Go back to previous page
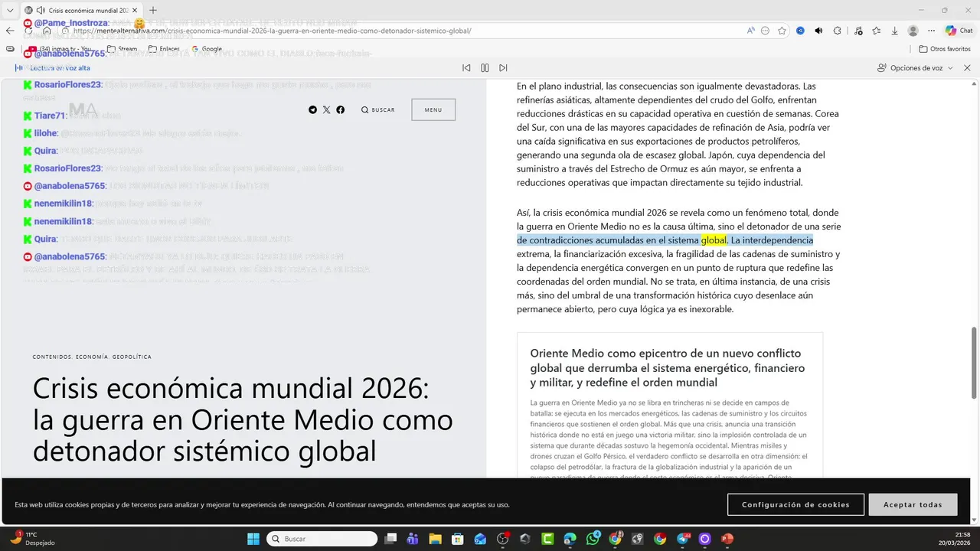This screenshot has width=980, height=551. 10,31
